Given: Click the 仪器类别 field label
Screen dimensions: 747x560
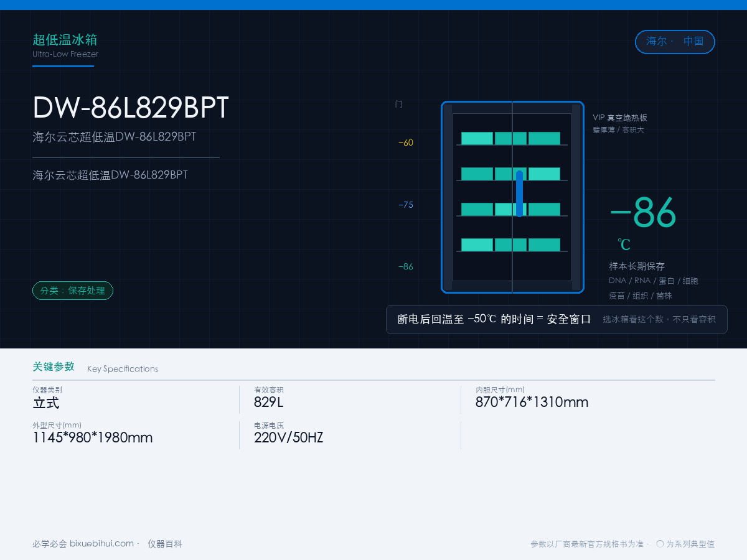Looking at the screenshot, I should tap(47, 390).
